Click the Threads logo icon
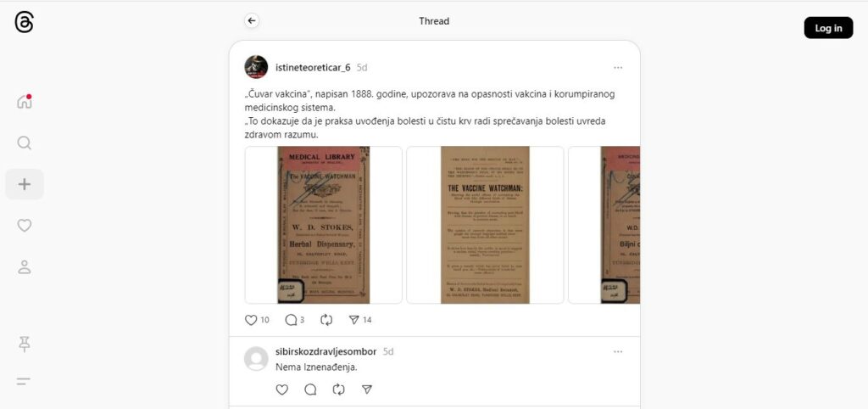Screen dimensions: 868x409 pyautogui.click(x=24, y=23)
